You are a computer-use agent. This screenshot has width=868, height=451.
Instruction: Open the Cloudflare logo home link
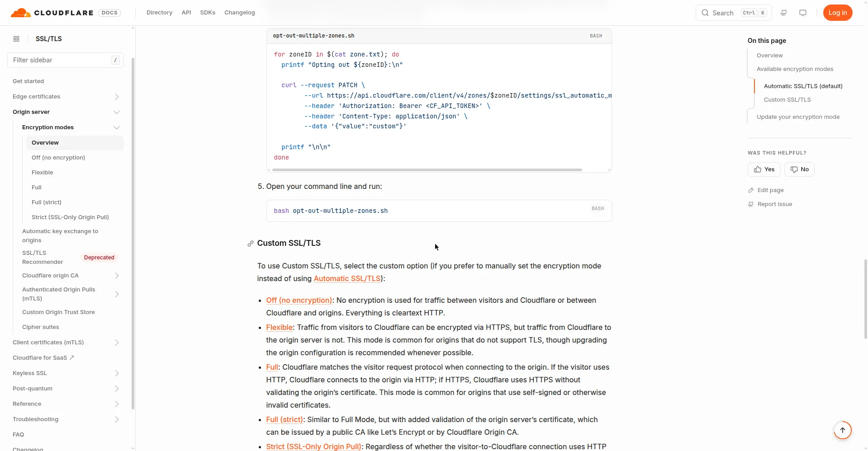(52, 13)
